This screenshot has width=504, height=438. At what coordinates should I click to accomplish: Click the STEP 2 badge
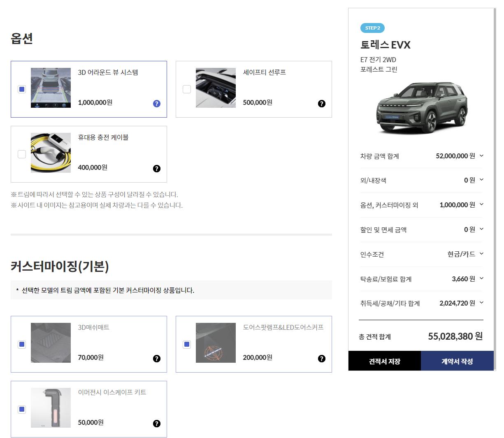[372, 28]
